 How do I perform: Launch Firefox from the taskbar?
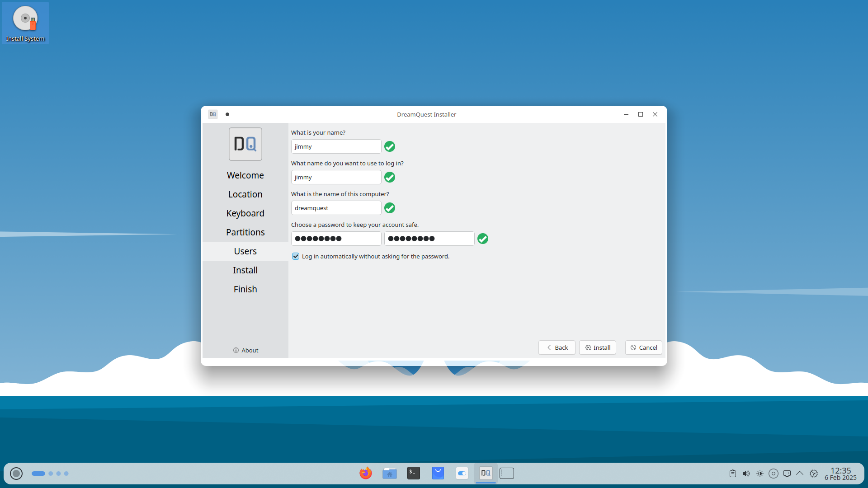pos(365,473)
